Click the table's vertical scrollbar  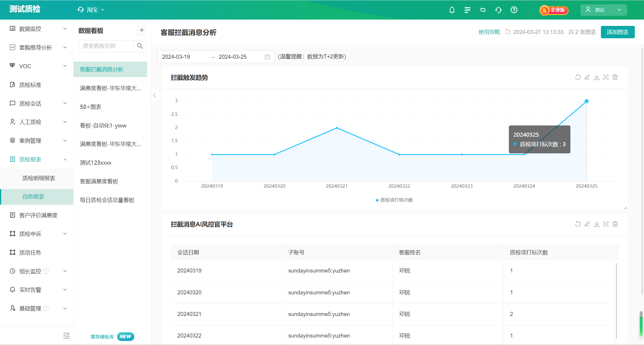(616, 300)
